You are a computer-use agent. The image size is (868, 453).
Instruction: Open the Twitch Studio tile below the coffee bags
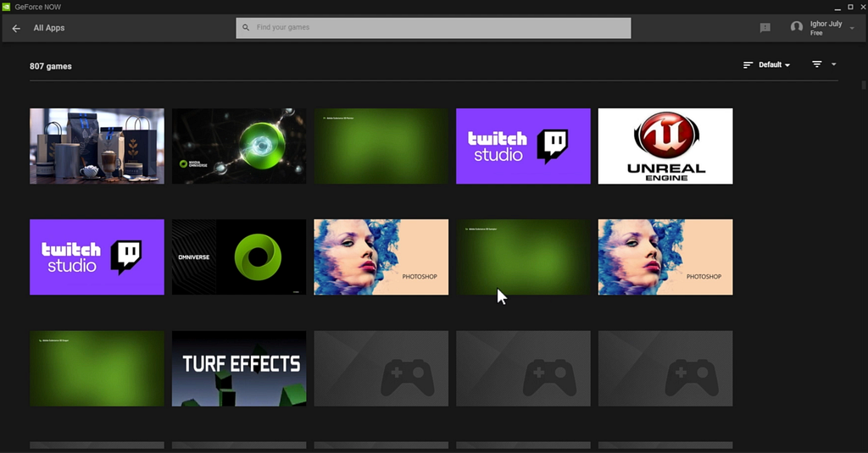(x=97, y=257)
